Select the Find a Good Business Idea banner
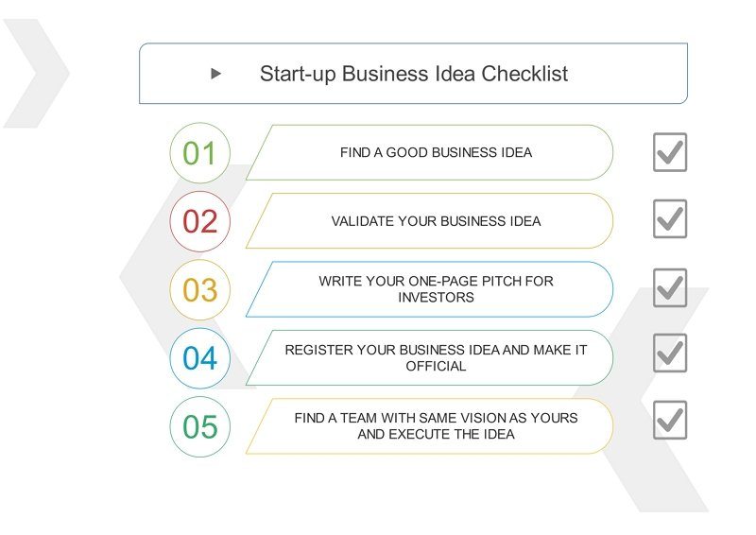Image resolution: width=756 pixels, height=535 pixels. pos(430,152)
